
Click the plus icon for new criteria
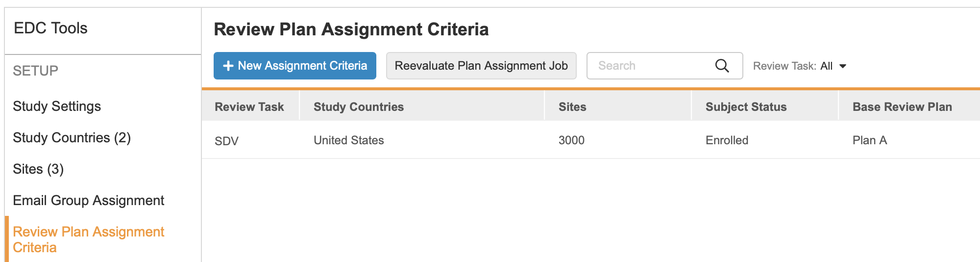click(x=228, y=66)
